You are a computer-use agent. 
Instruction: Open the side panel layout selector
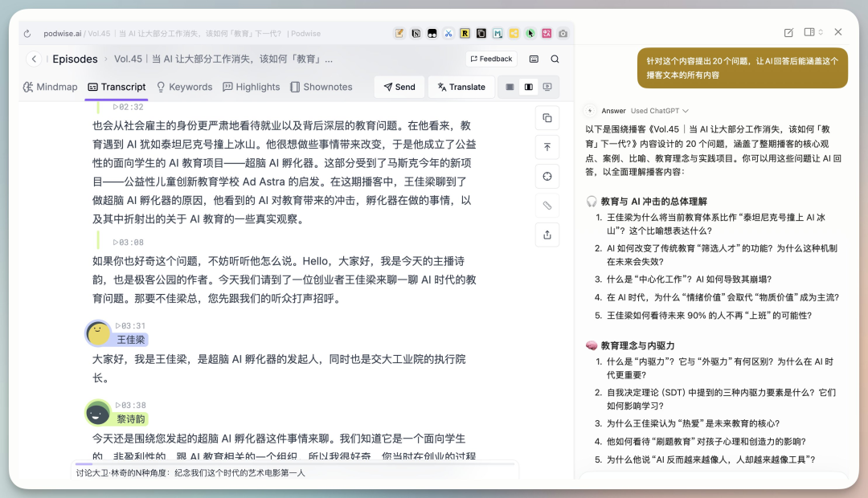point(813,32)
